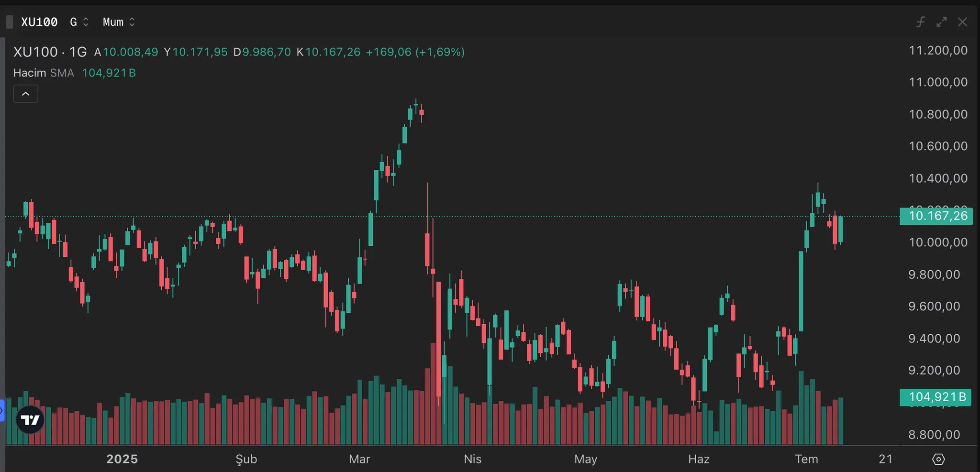The height and width of the screenshot is (472, 980).
Task: Click the 8.800,00 price axis label
Action: [935, 434]
